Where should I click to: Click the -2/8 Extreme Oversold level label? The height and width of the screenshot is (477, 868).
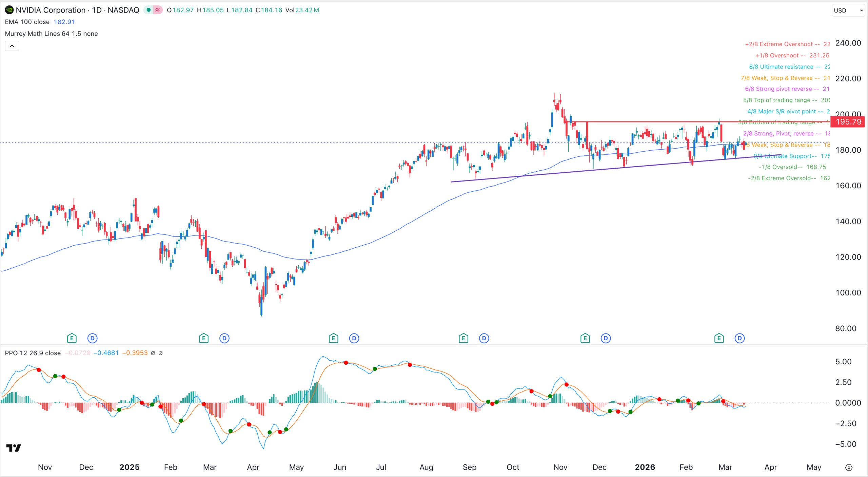click(x=789, y=178)
